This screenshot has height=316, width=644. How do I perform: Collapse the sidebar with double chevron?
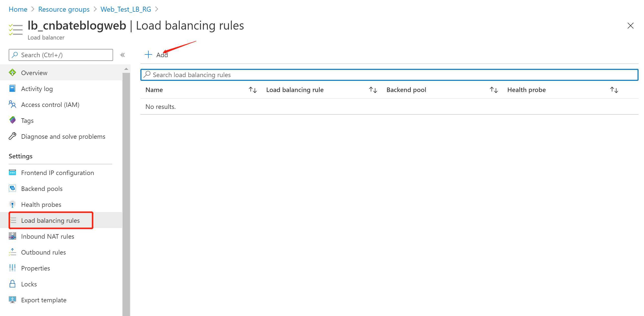[x=123, y=55]
